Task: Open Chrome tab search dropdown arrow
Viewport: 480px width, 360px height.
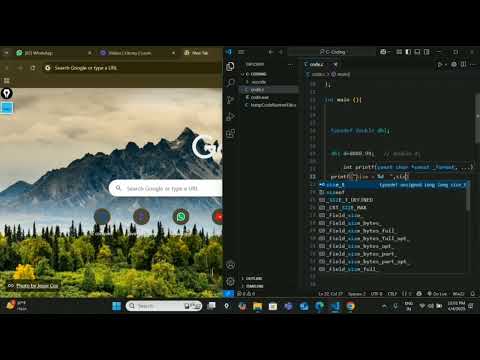Action: tap(6, 53)
